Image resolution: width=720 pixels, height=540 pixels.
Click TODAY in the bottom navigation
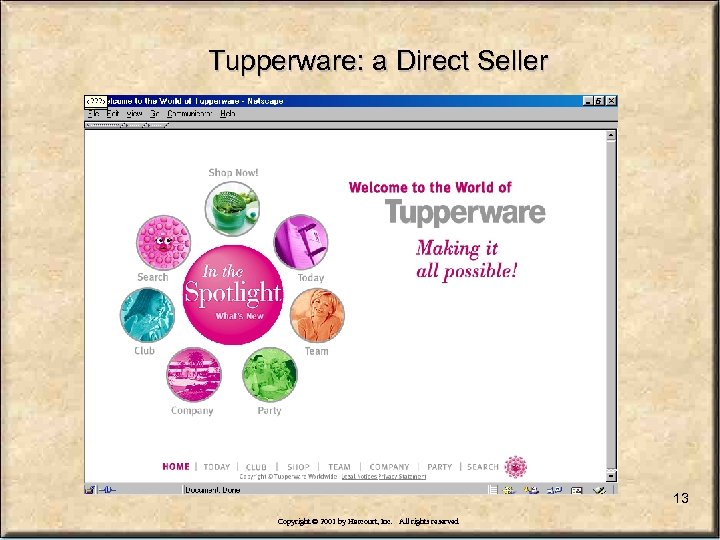tap(217, 467)
